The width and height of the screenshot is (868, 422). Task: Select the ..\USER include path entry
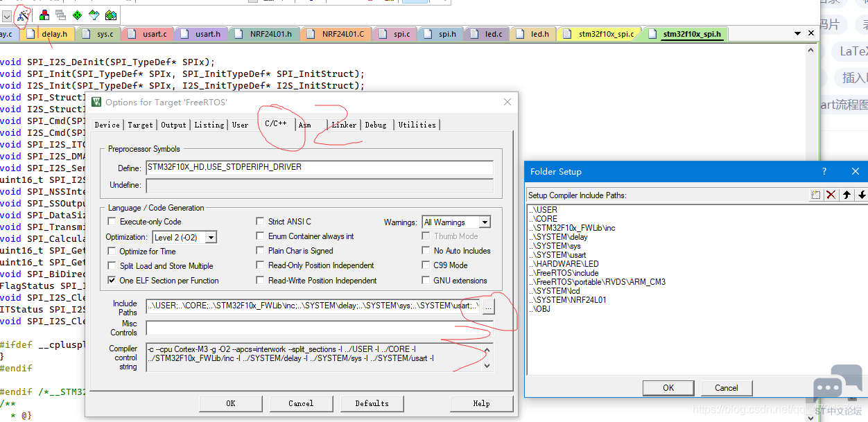tap(543, 209)
